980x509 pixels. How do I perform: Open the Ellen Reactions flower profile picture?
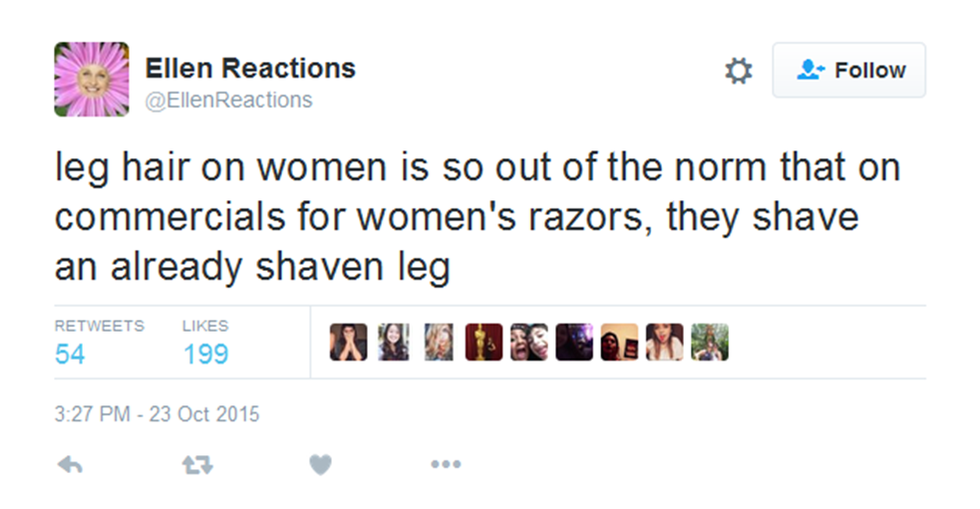[91, 79]
